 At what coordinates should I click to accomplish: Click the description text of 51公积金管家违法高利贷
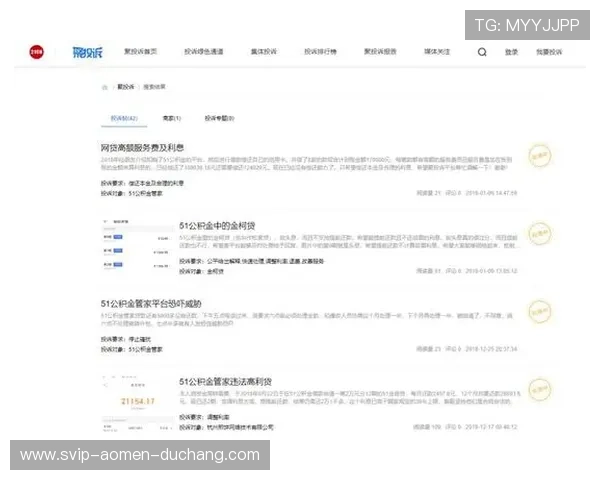pyautogui.click(x=350, y=397)
